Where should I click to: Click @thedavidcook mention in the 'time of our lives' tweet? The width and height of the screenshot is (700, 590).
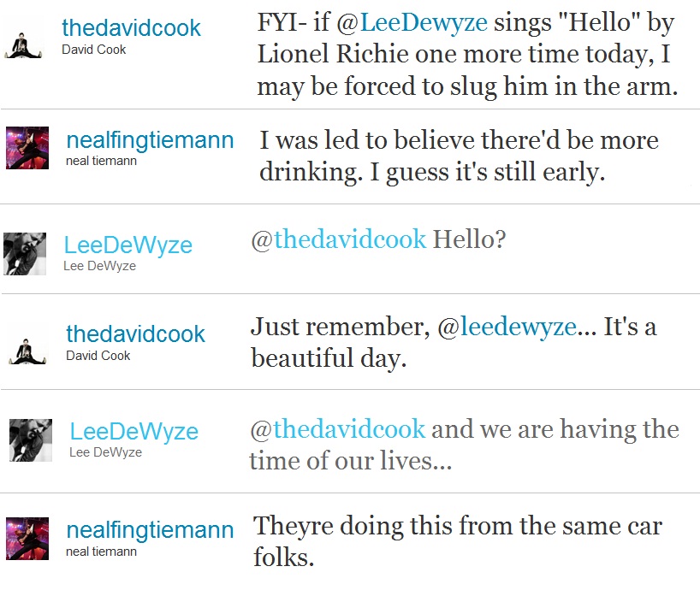click(x=337, y=428)
